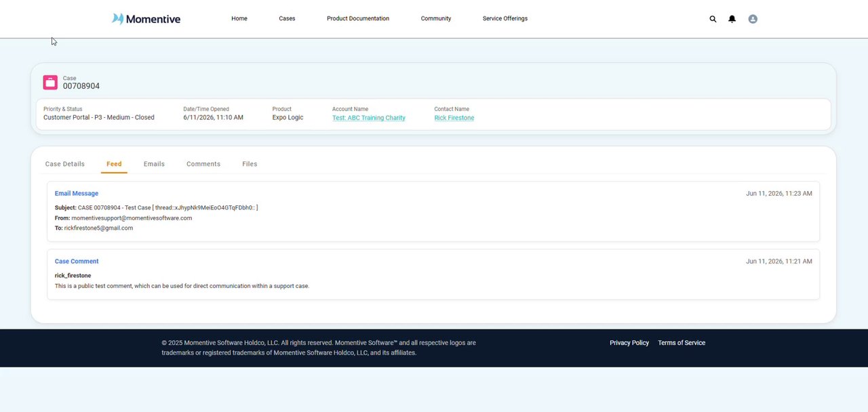The height and width of the screenshot is (412, 868).
Task: Click the Jun 11, 2026, 11:21 AM timestamp
Action: click(x=779, y=262)
